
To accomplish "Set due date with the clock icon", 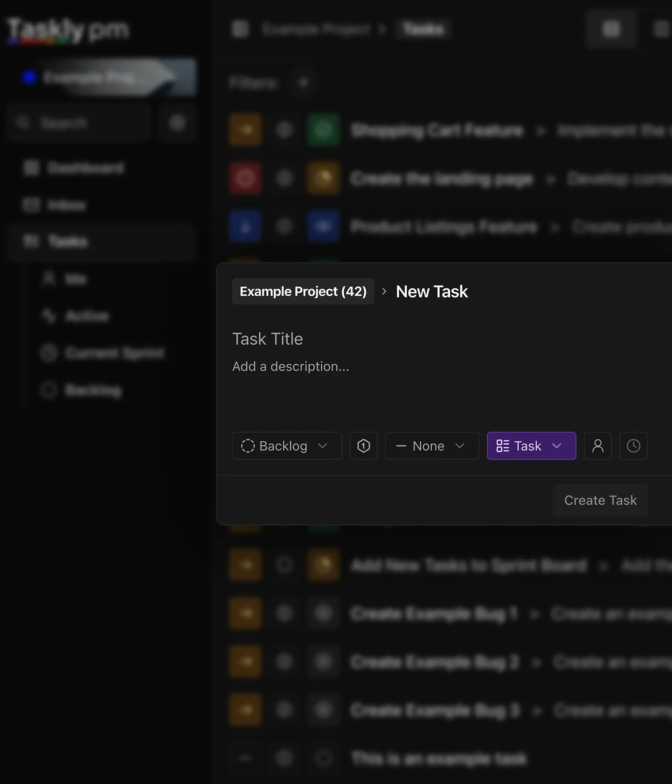I will [x=634, y=446].
